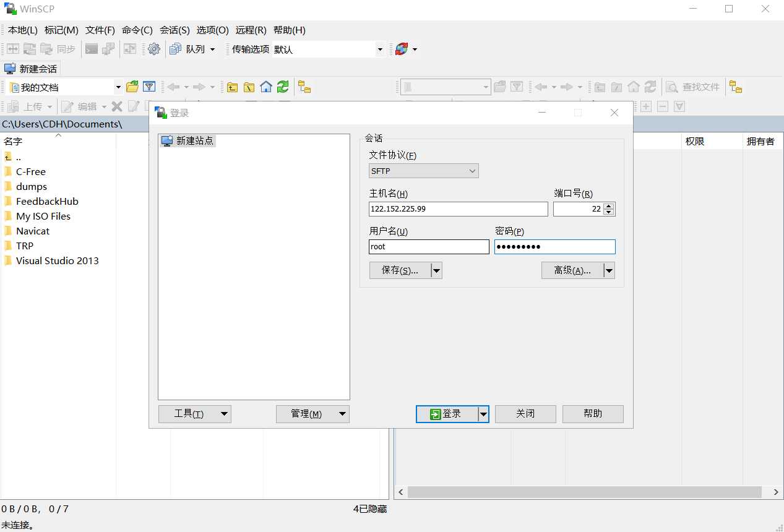
Task: Select the Navicat folder
Action: click(x=33, y=231)
